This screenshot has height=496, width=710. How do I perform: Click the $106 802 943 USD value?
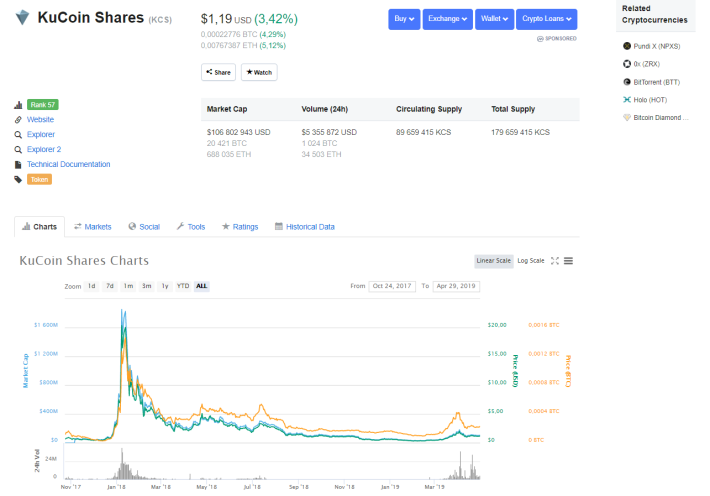click(239, 132)
